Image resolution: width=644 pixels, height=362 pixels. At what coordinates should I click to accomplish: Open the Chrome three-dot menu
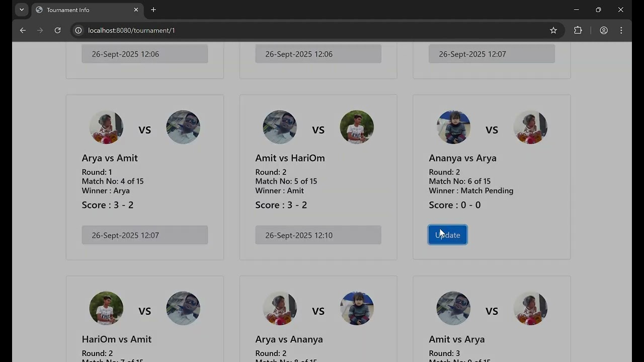point(621,30)
